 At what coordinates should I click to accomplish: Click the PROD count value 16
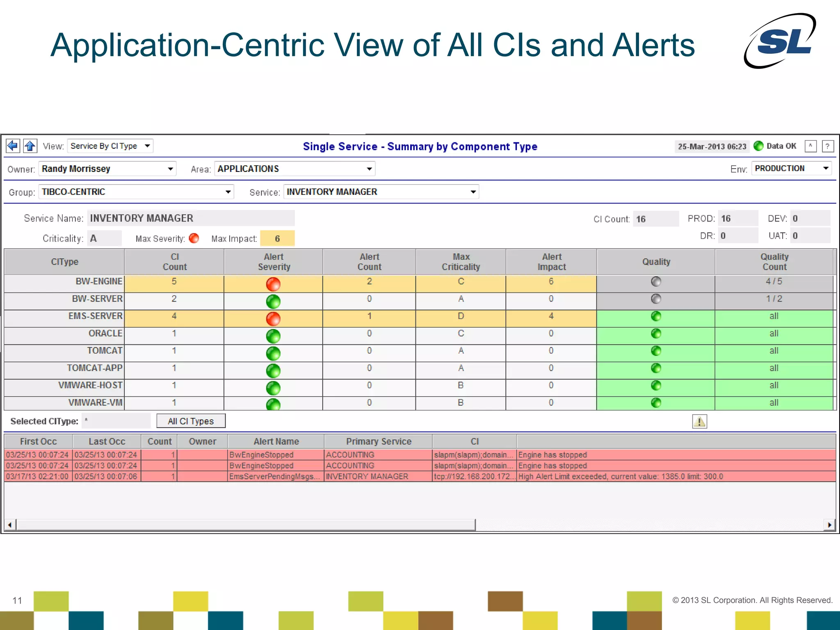pyautogui.click(x=737, y=218)
